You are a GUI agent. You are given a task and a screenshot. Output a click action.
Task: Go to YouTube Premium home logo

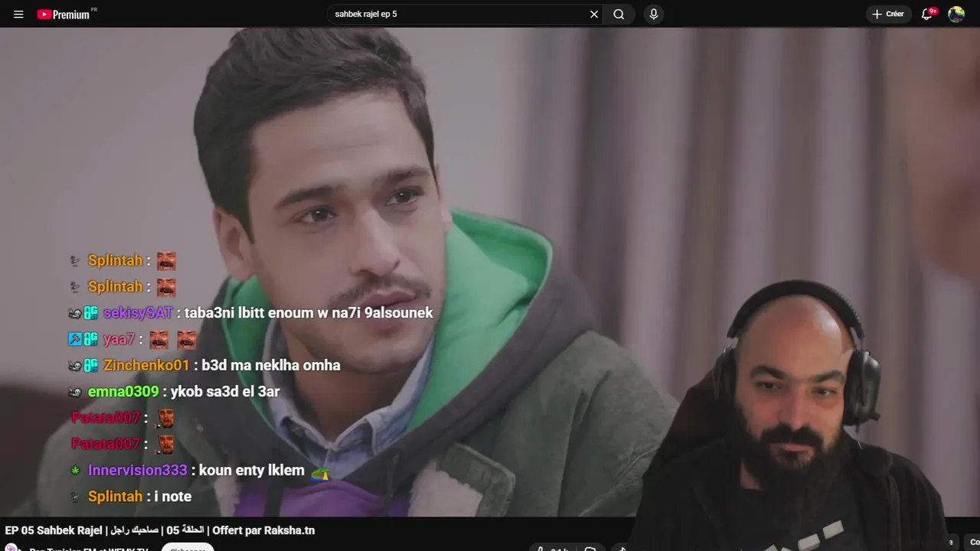[x=64, y=14]
